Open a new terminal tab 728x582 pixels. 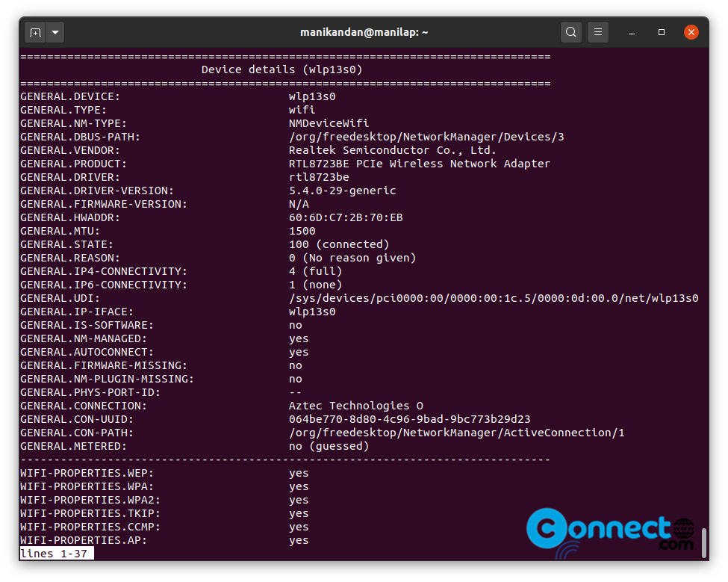coord(35,33)
